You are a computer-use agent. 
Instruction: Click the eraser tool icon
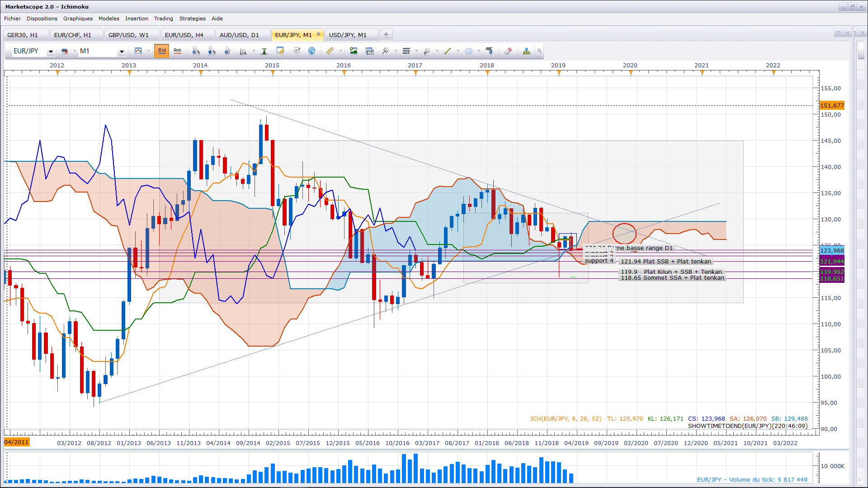coord(508,51)
